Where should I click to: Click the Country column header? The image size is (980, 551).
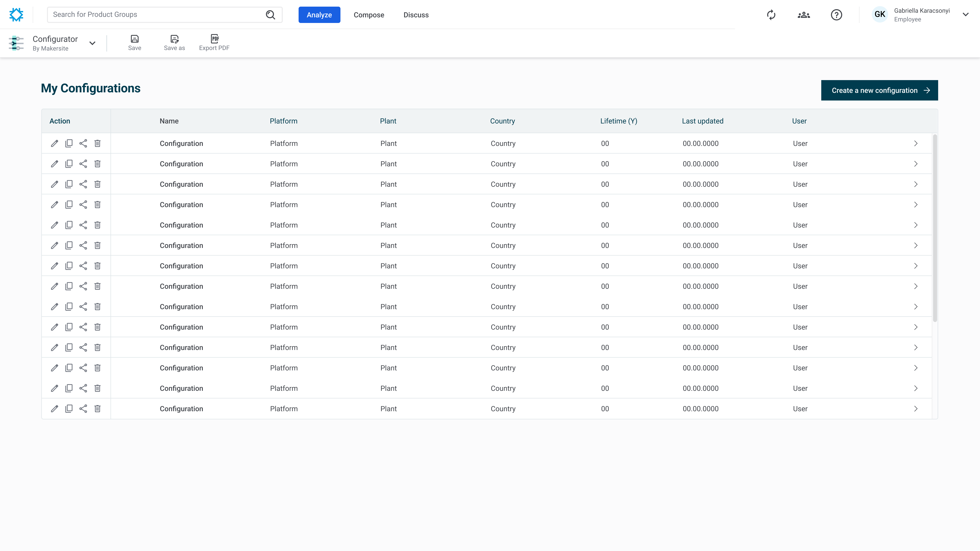click(502, 121)
